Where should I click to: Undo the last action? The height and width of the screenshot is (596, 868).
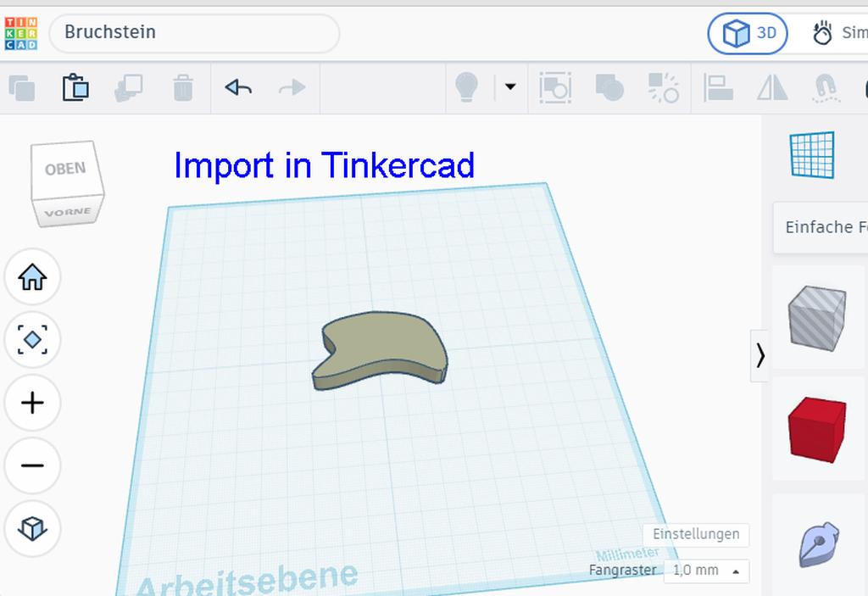pos(238,87)
